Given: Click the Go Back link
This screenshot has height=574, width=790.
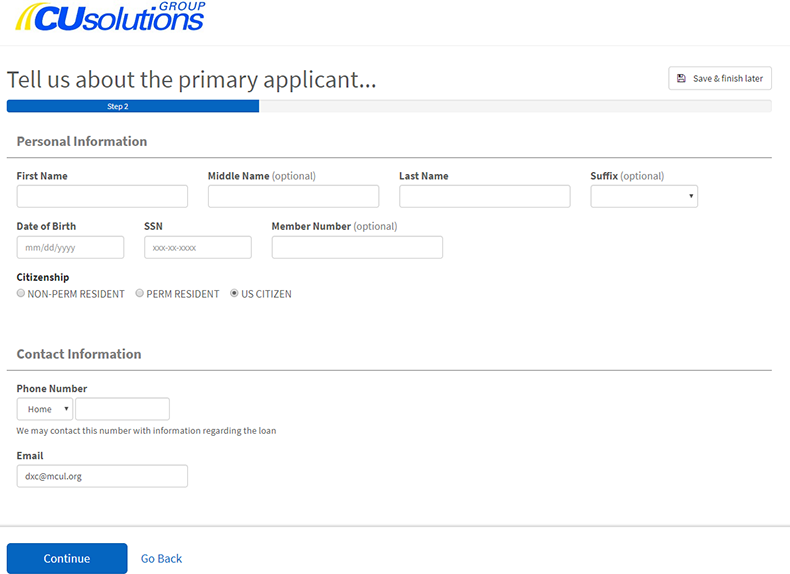Looking at the screenshot, I should click(x=161, y=558).
